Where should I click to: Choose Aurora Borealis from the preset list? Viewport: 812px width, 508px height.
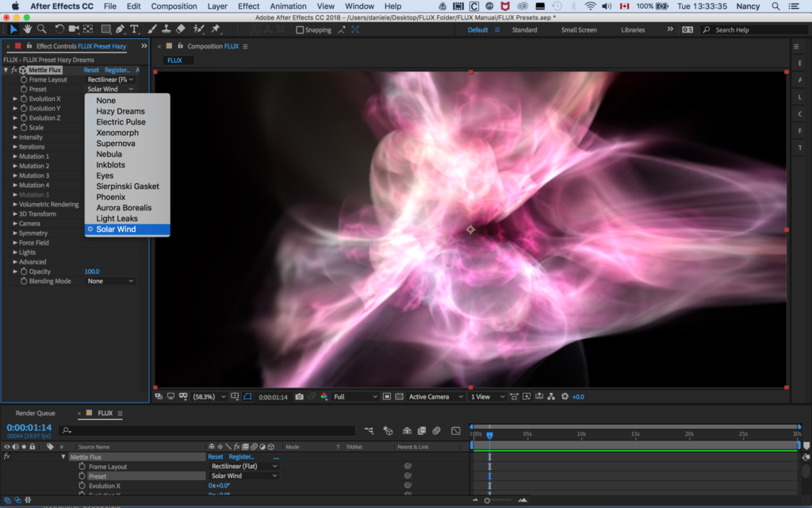click(124, 208)
